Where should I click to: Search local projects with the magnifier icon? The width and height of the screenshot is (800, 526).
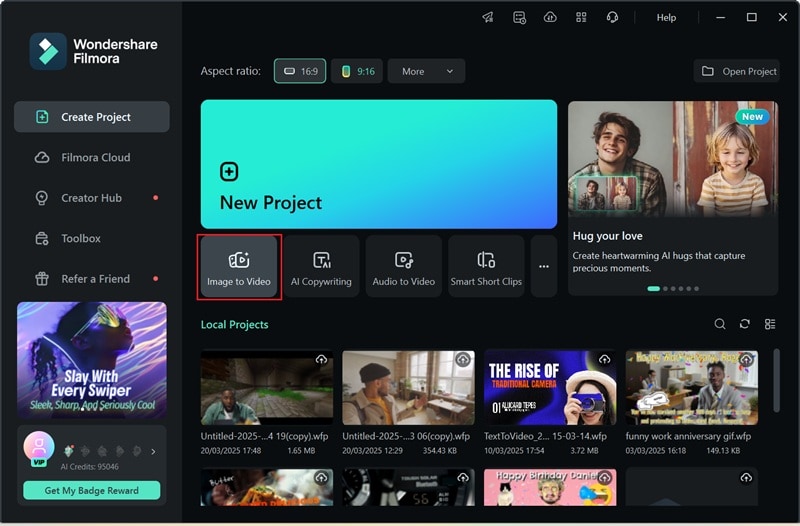pyautogui.click(x=720, y=324)
